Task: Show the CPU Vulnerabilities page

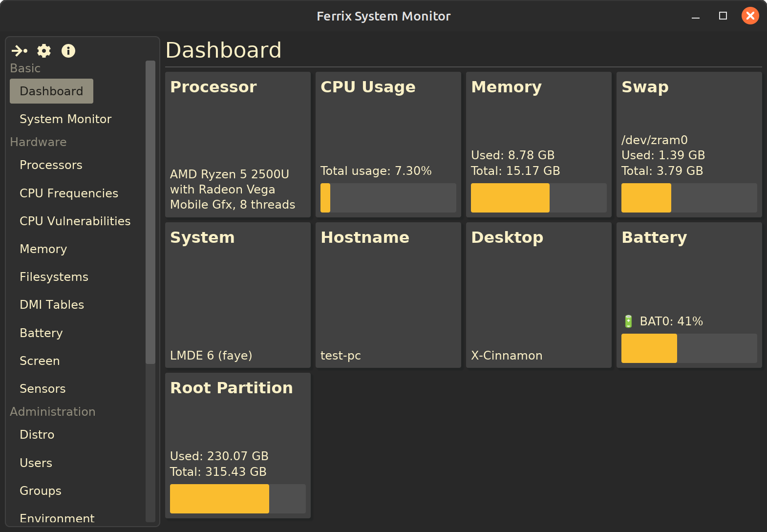Action: [x=75, y=221]
